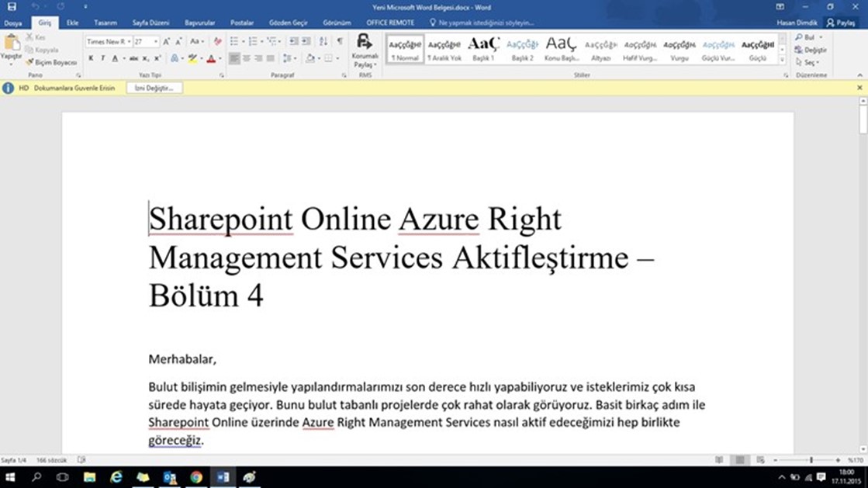Apply the yellow text highlight color

tap(192, 59)
